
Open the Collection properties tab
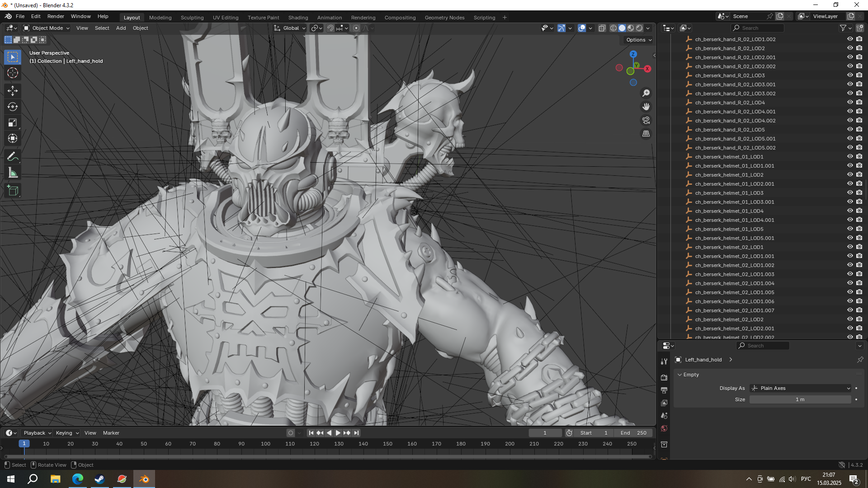coord(664,445)
